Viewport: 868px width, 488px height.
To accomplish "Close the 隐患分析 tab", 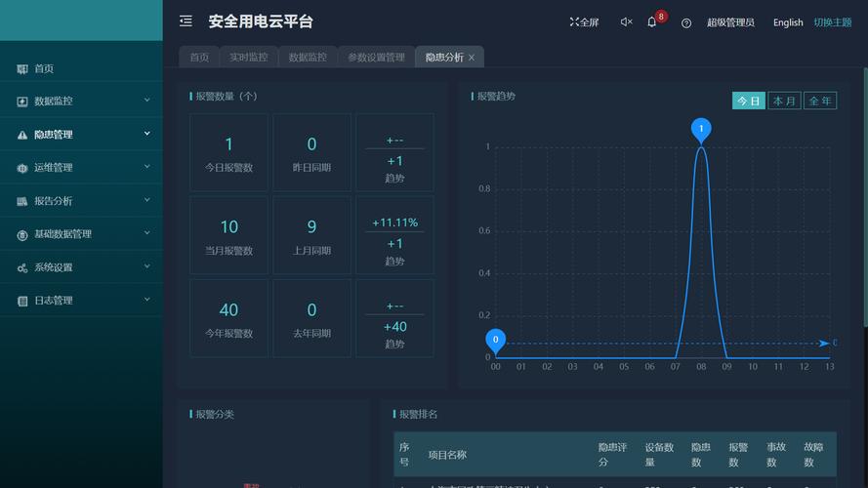I will click(472, 58).
